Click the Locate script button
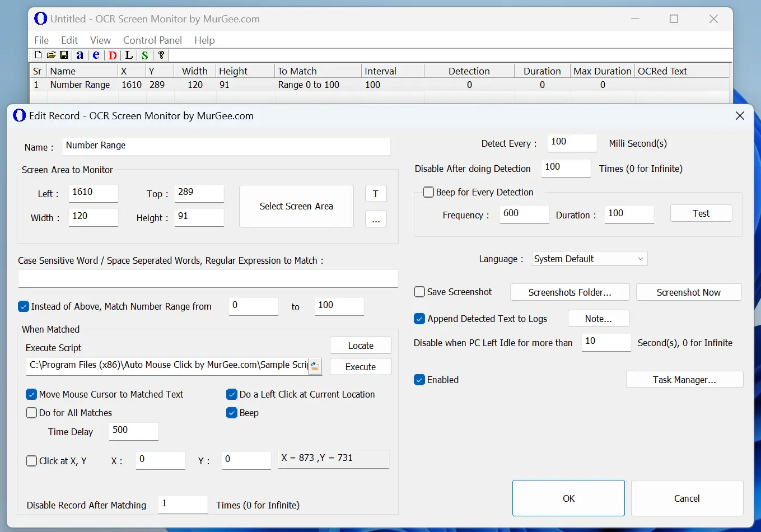Screen dimensions: 761x532 point(361,346)
